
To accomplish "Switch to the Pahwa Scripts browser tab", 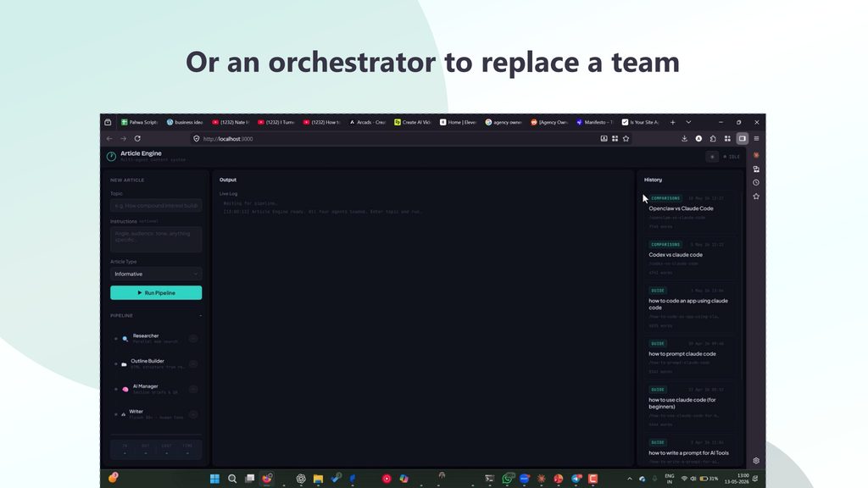I will point(140,122).
